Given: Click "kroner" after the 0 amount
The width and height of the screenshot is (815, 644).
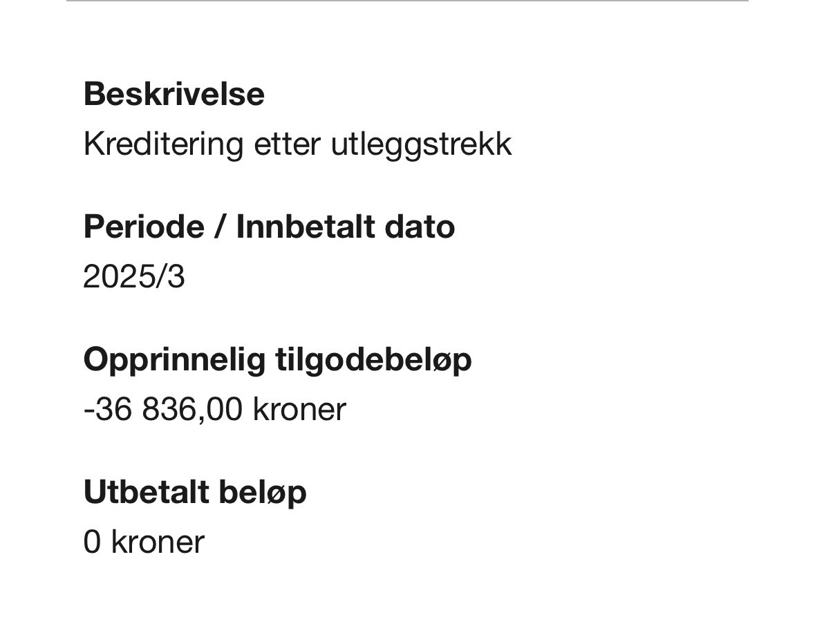Looking at the screenshot, I should (x=158, y=542).
